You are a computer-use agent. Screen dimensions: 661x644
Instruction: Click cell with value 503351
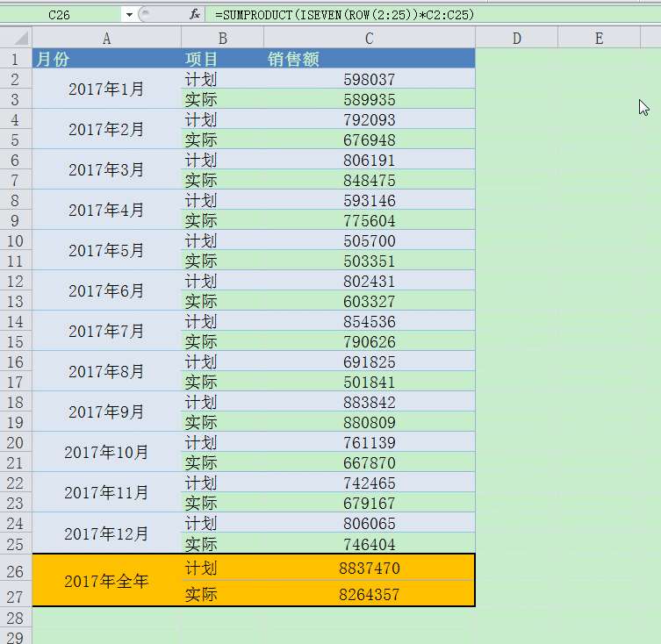click(x=370, y=261)
